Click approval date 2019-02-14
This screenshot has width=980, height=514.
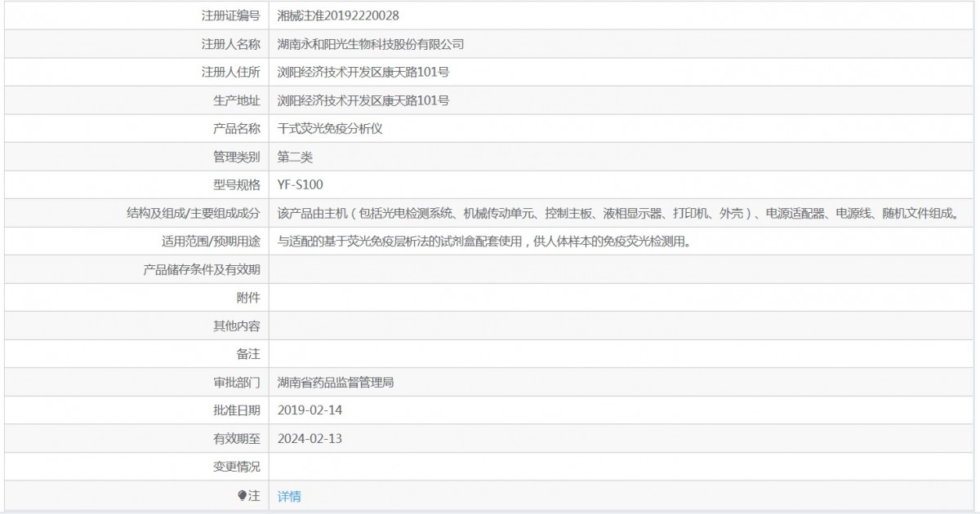tap(310, 410)
